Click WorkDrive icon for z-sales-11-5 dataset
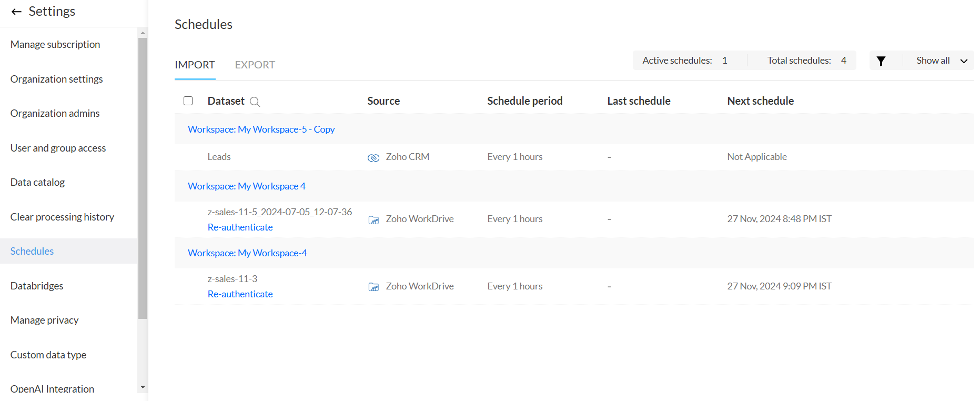The image size is (980, 401). [x=373, y=220]
